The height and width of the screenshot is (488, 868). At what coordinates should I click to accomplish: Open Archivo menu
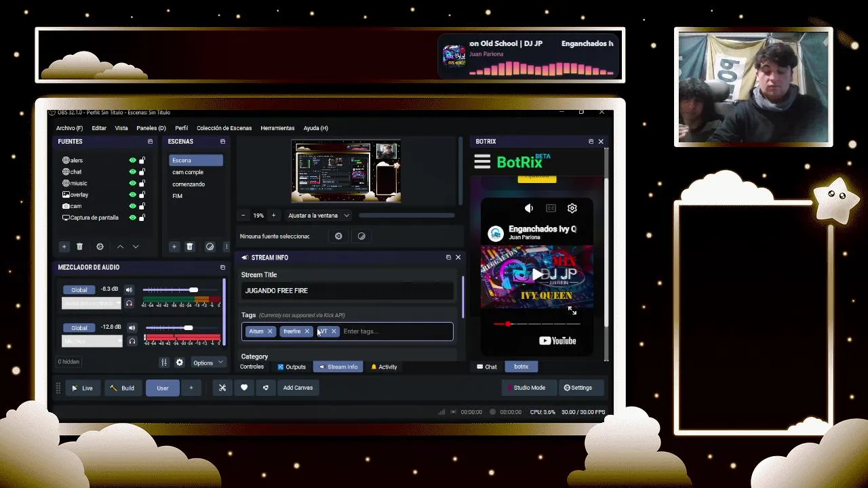click(x=69, y=128)
